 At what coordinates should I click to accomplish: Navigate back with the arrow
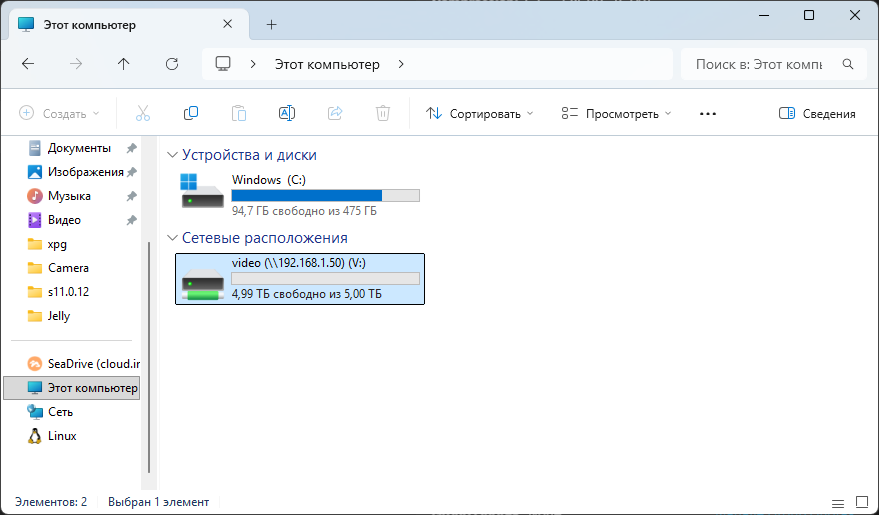click(x=28, y=64)
